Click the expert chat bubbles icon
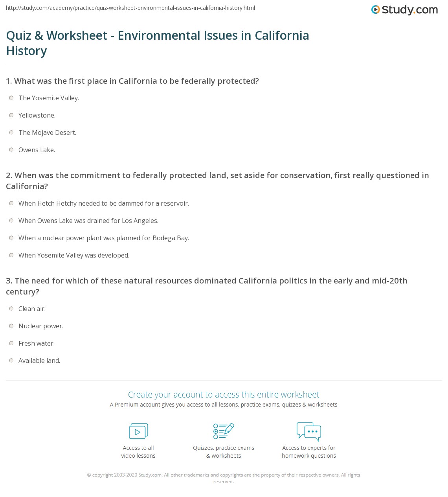The image size is (448, 497). pyautogui.click(x=309, y=431)
